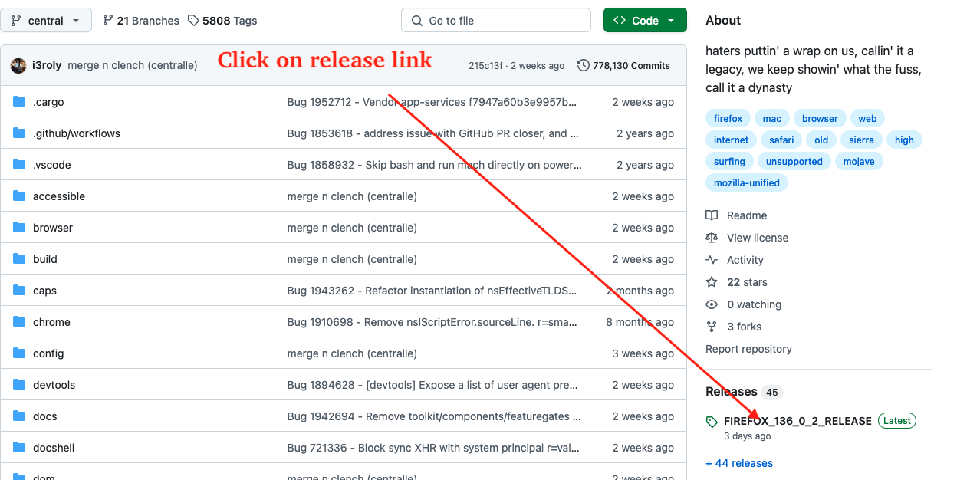Viewport: 980px width, 480px height.
Task: Open the central branch dropdown
Action: point(46,21)
